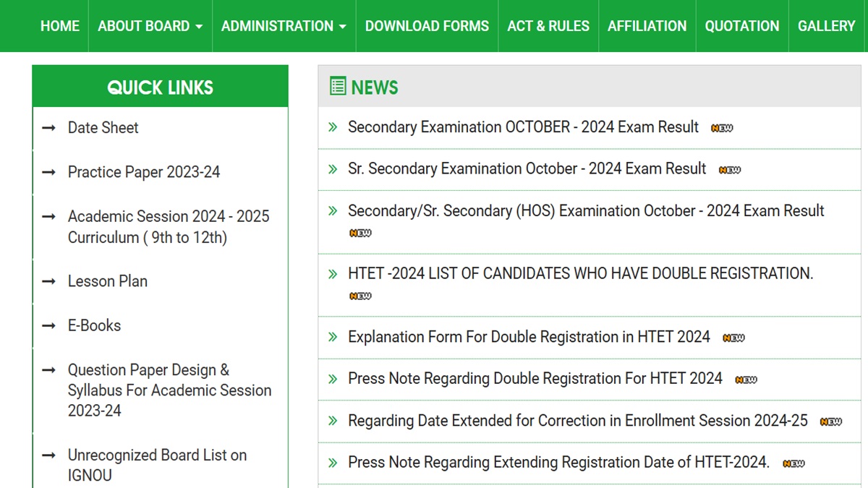Click the NEWS section heading text
The image size is (868, 488).
click(x=375, y=87)
